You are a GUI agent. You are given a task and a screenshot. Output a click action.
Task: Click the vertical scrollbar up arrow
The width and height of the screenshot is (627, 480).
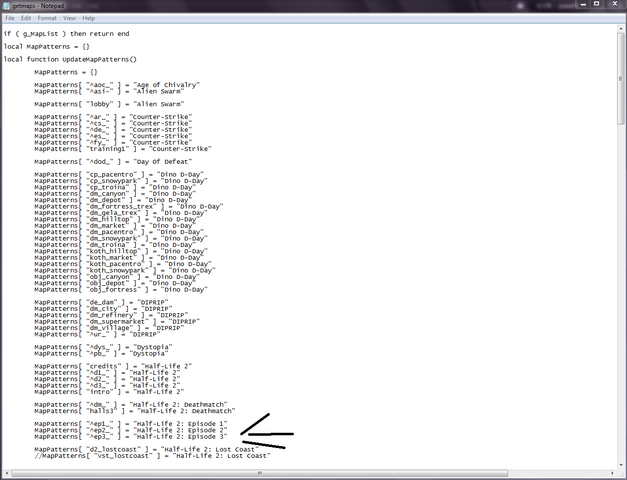(x=621, y=28)
